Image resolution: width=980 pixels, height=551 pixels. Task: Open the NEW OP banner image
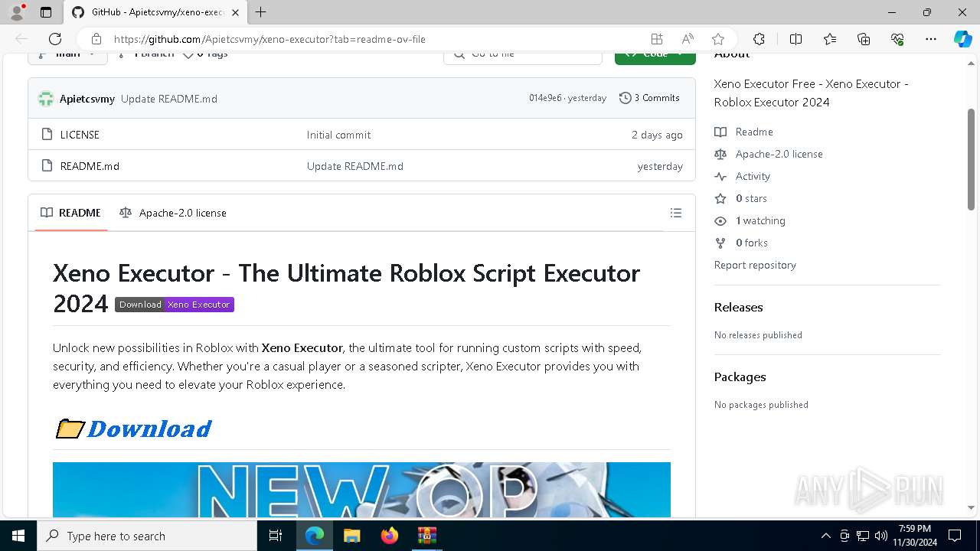pyautogui.click(x=361, y=490)
